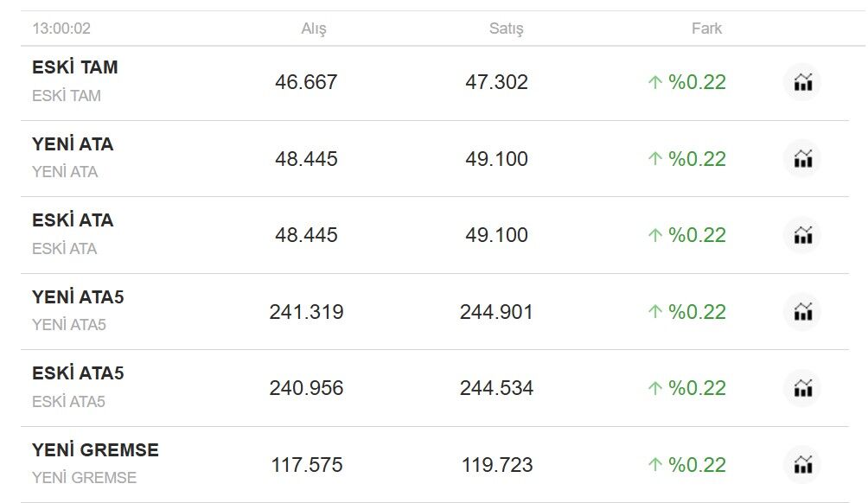This screenshot has height=503, width=868.
Task: Open chart icon for ESKİ TAM
Action: tap(802, 82)
